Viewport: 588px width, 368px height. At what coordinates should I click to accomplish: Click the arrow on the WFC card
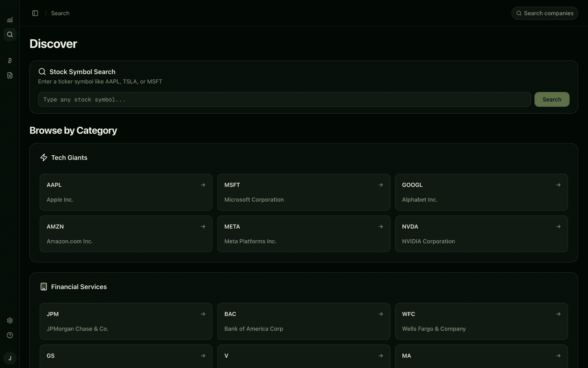coord(558,314)
